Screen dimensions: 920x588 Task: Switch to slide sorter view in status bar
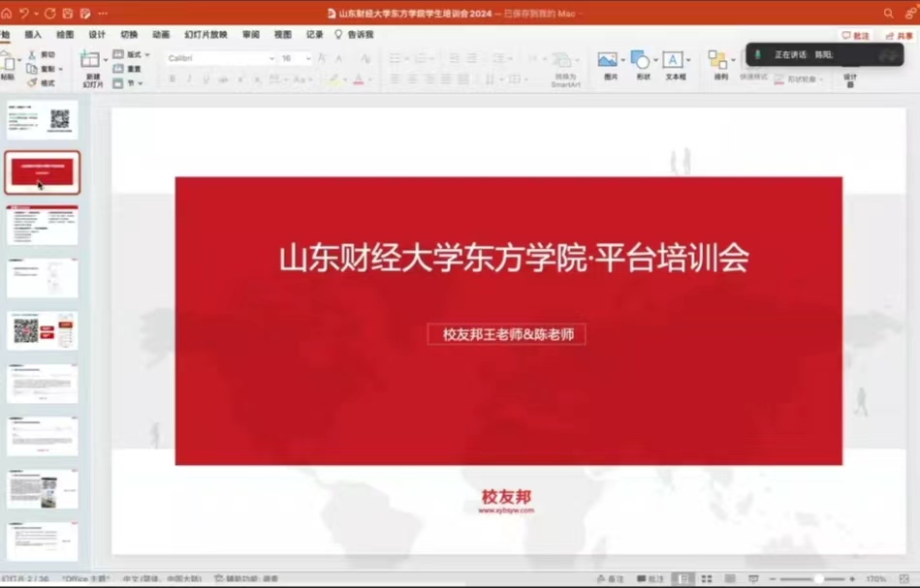[706, 579]
